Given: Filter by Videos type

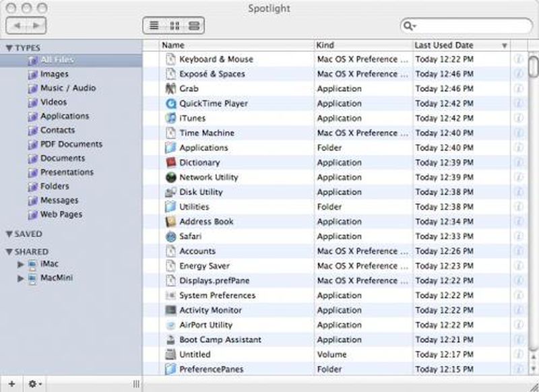Looking at the screenshot, I should click(x=54, y=102).
